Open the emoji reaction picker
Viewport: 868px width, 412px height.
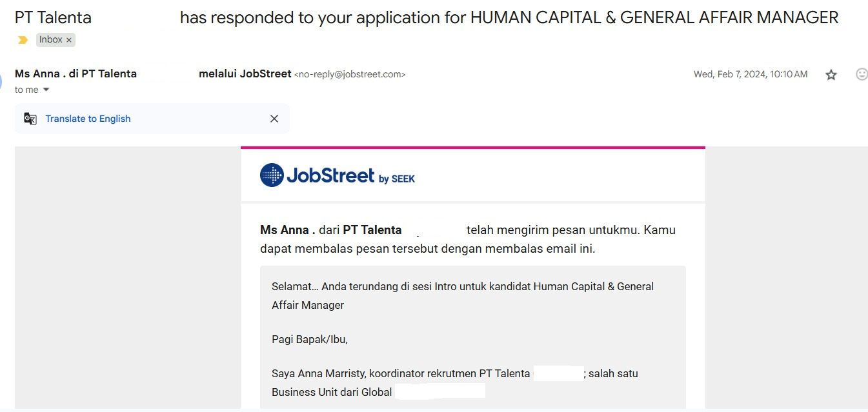(x=862, y=74)
